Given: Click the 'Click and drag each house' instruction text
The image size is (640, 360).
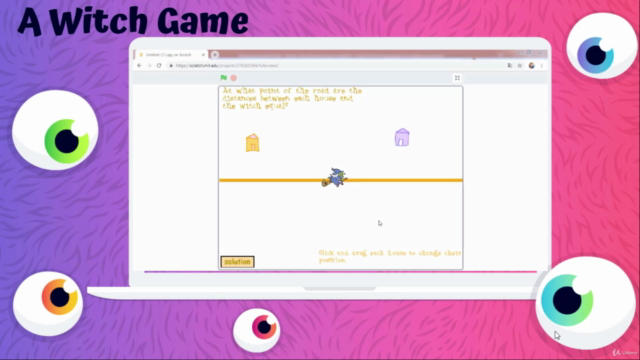Looking at the screenshot, I should click(x=390, y=256).
